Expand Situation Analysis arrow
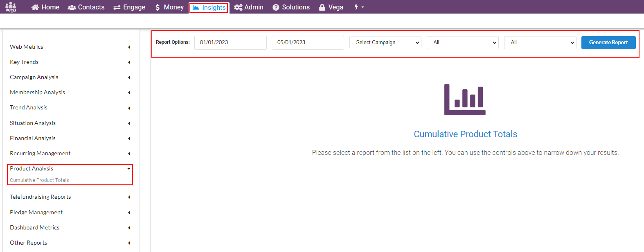644x252 pixels. click(x=129, y=123)
